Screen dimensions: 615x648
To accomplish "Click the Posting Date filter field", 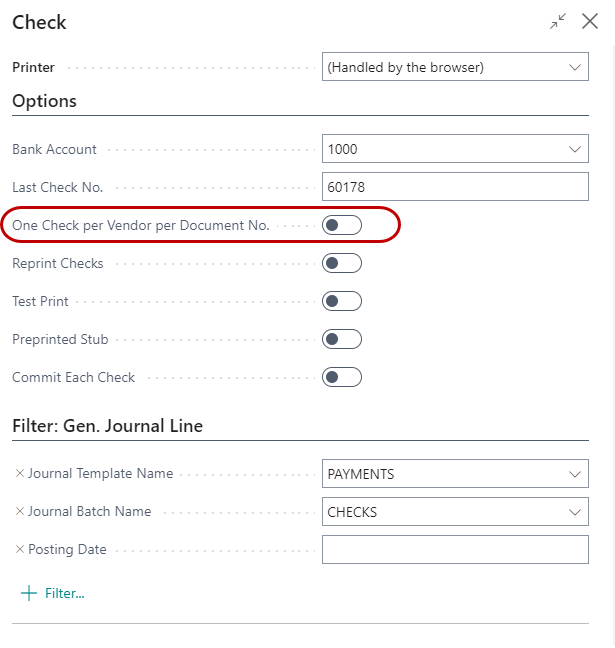I will (455, 550).
